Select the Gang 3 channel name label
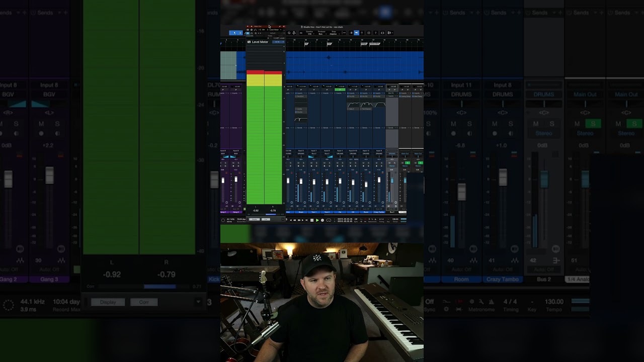 [x=236, y=212]
